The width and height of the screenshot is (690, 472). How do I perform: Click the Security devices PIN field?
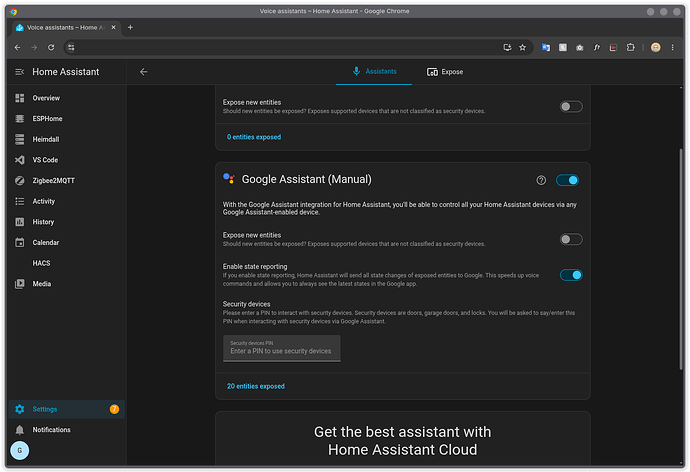(282, 348)
